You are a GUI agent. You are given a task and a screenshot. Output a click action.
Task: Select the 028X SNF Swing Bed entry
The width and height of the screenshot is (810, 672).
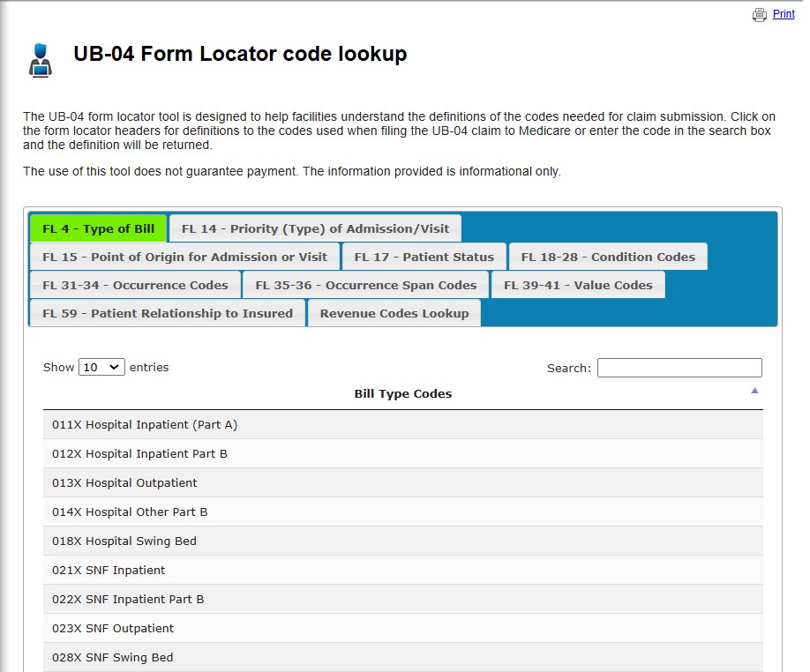403,657
